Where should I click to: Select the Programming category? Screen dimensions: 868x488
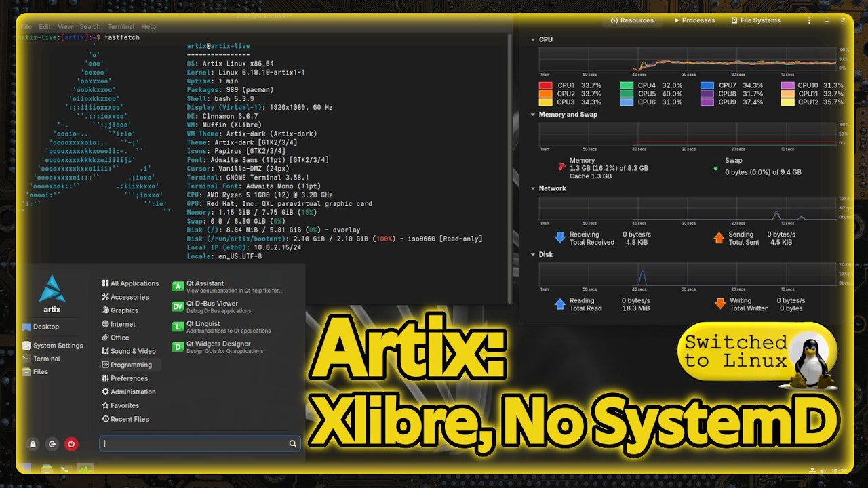(x=131, y=365)
